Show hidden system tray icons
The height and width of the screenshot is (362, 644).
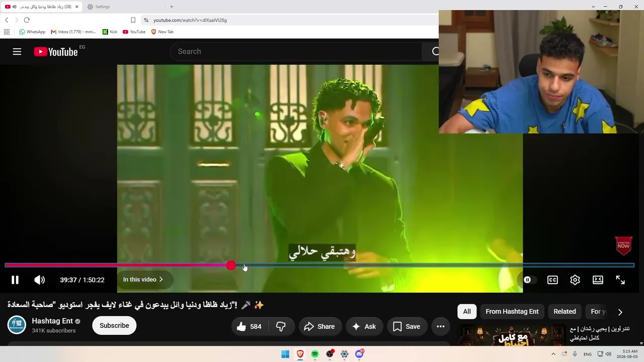553,354
